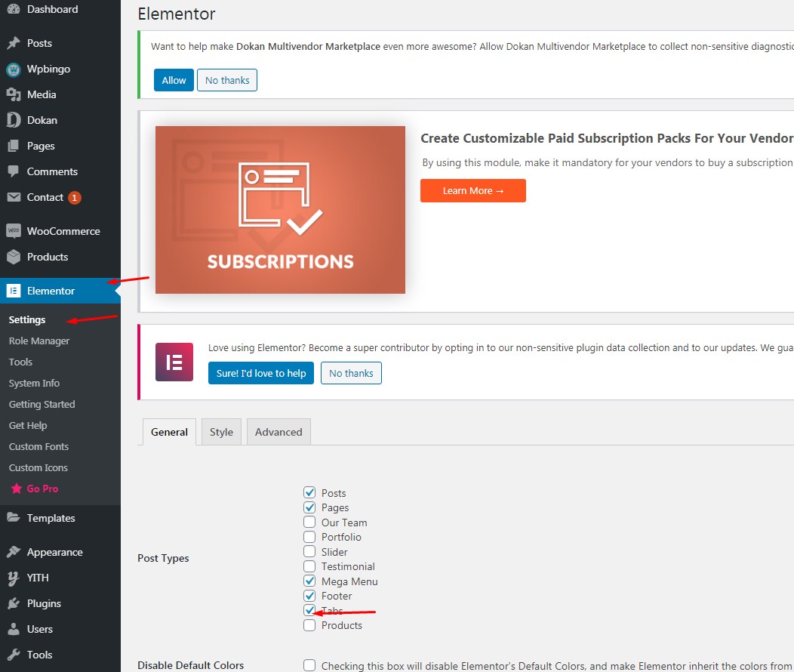The height and width of the screenshot is (672, 794).
Task: Click the YITH sidebar icon
Action: point(14,578)
